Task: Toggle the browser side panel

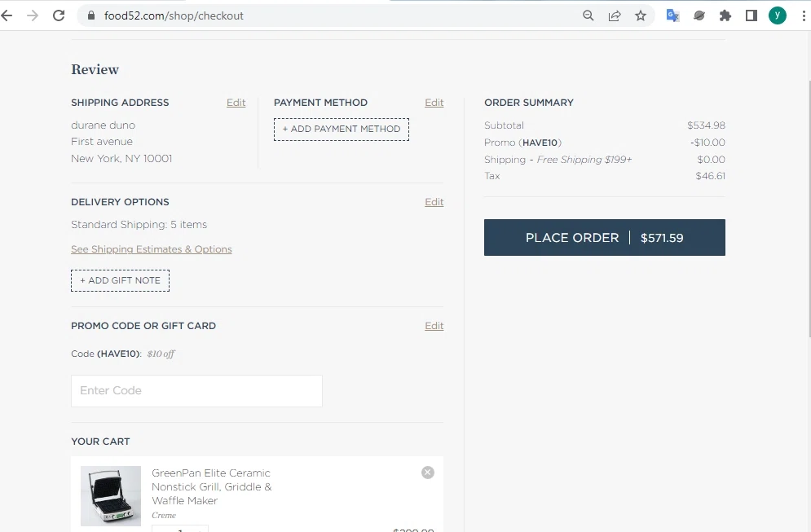Action: pos(751,15)
